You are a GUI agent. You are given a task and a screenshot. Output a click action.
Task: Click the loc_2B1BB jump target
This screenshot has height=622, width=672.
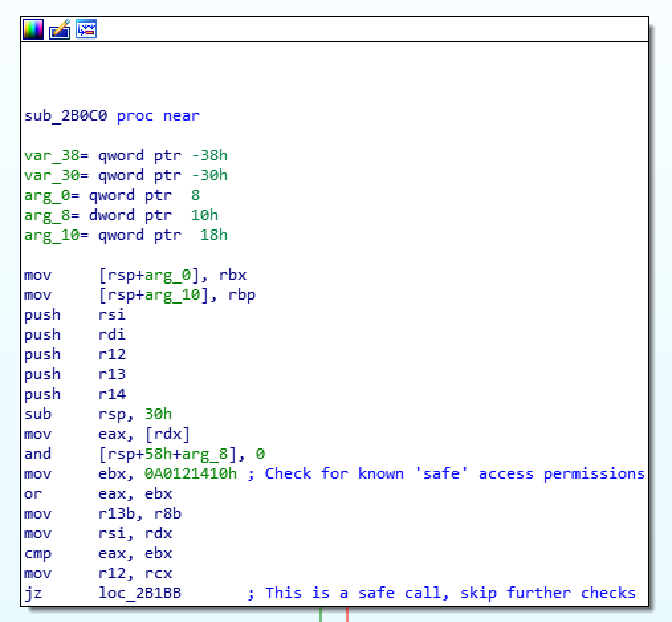[139, 593]
